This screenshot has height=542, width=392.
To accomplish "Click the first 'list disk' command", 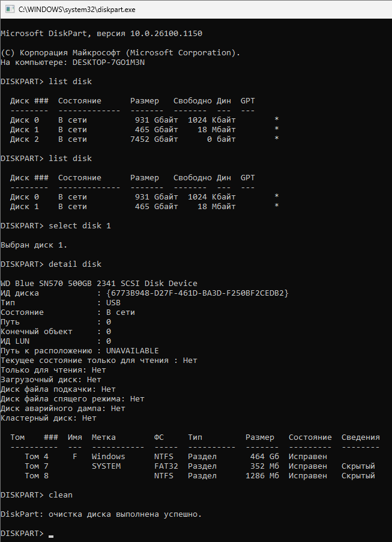I will pyautogui.click(x=70, y=82).
